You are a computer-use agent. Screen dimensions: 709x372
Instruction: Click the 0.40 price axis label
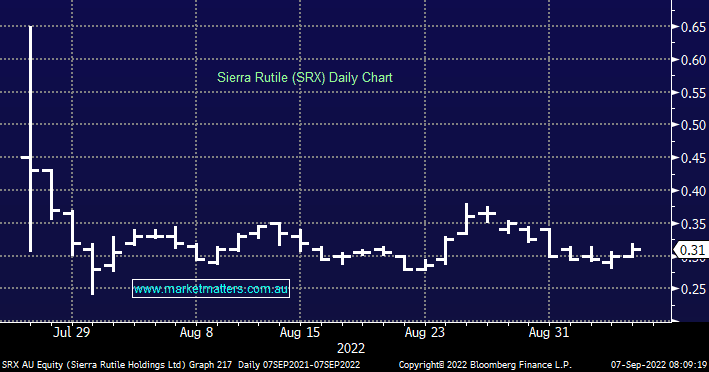pyautogui.click(x=694, y=191)
